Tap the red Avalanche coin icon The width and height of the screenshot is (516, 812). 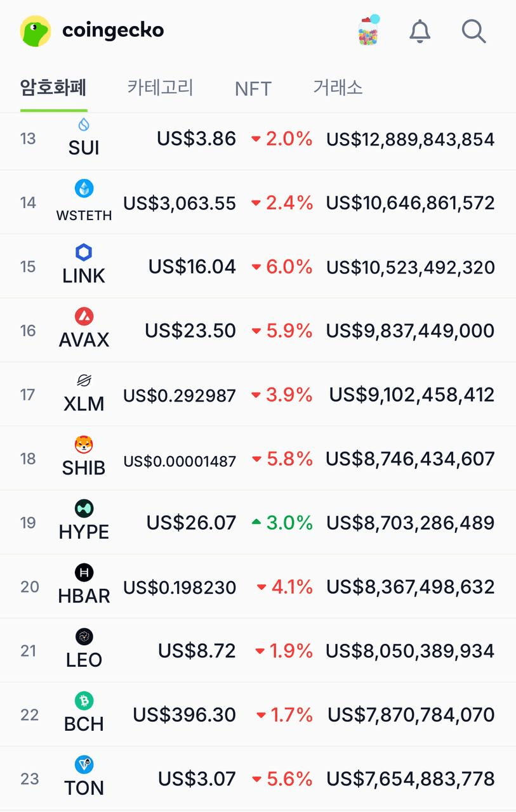[x=84, y=316]
